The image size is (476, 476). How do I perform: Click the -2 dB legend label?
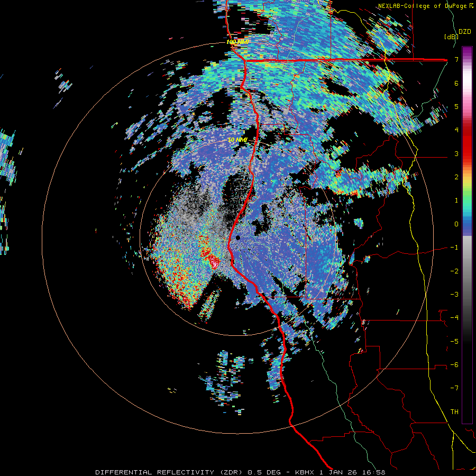point(454,271)
